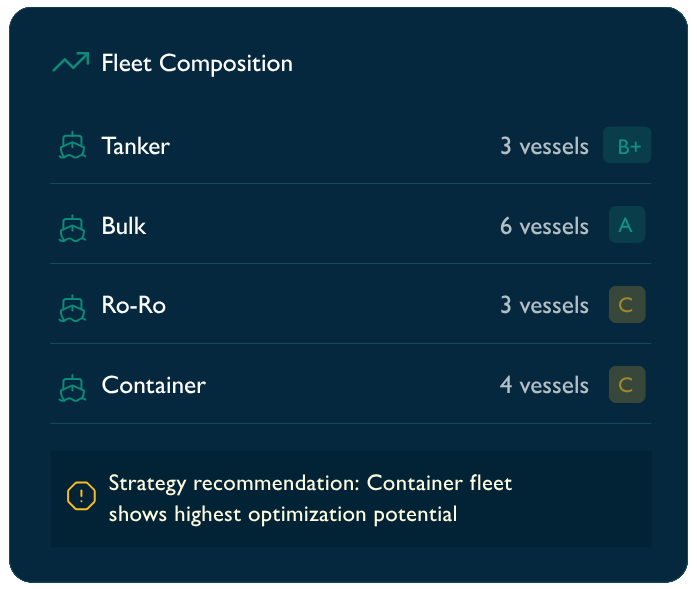697x589 pixels.
Task: Open the Bulk fleet row label
Action: point(124,225)
